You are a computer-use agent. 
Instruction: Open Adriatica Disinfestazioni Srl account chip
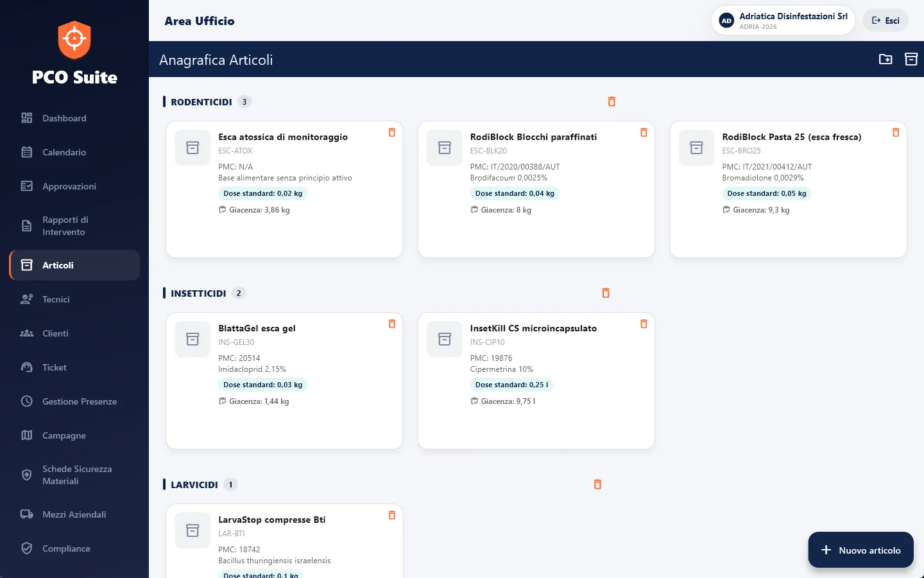(x=783, y=21)
